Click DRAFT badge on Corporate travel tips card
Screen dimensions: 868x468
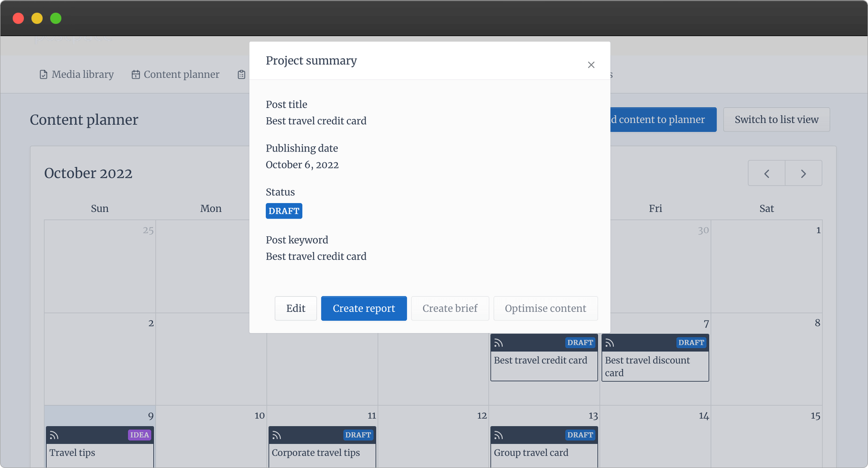click(358, 435)
